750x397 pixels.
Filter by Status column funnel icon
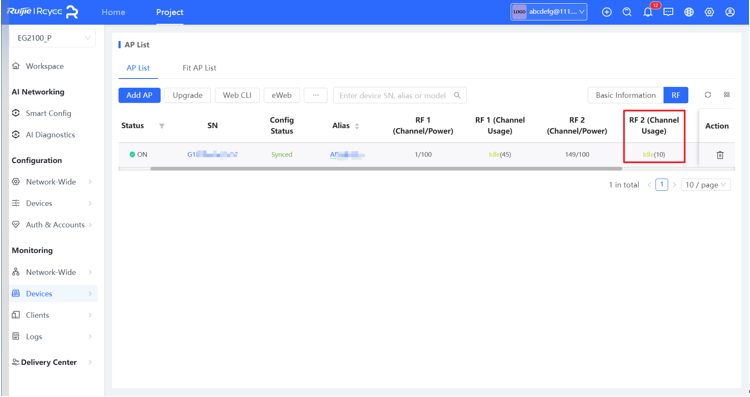[x=162, y=126]
